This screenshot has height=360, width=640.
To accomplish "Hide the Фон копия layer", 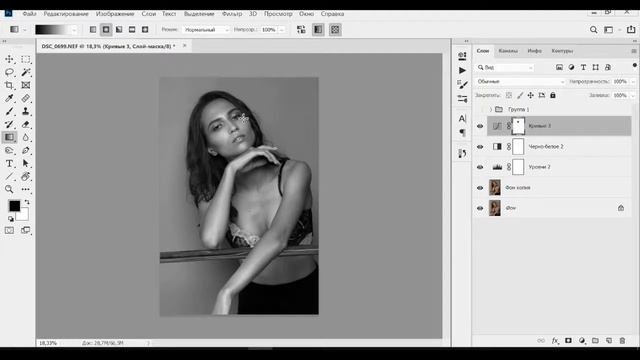I will (480, 188).
